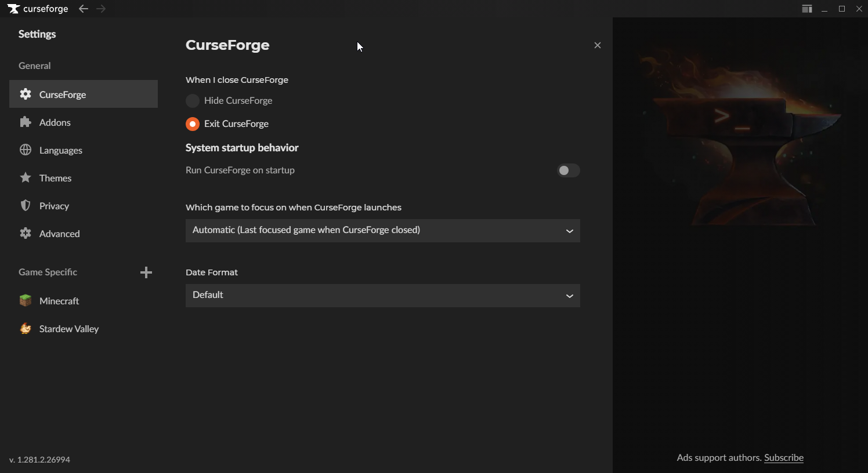Click the Stardew Valley chicken icon
This screenshot has width=868, height=473.
(26, 328)
